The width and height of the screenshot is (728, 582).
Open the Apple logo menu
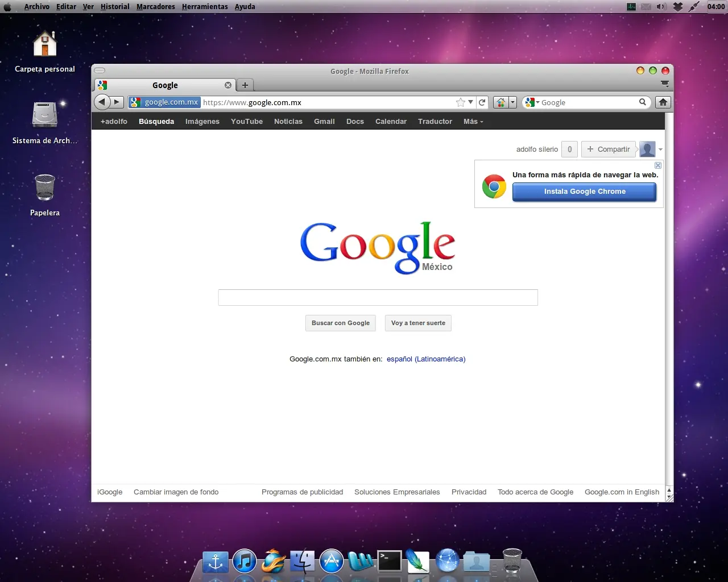click(8, 7)
